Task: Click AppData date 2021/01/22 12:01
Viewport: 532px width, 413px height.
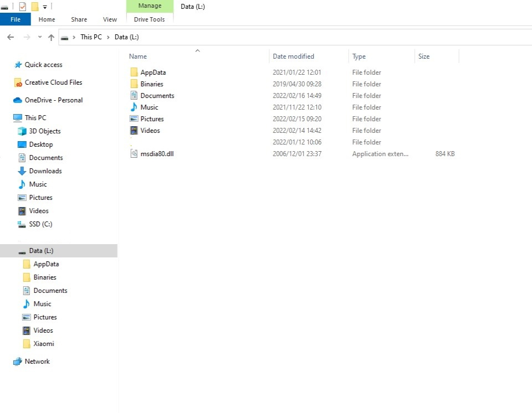Action: [297, 72]
